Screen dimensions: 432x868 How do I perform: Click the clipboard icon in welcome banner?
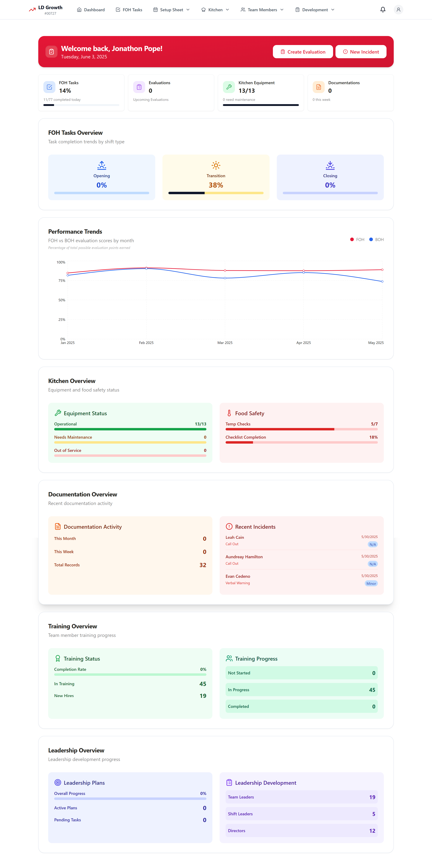pyautogui.click(x=51, y=52)
